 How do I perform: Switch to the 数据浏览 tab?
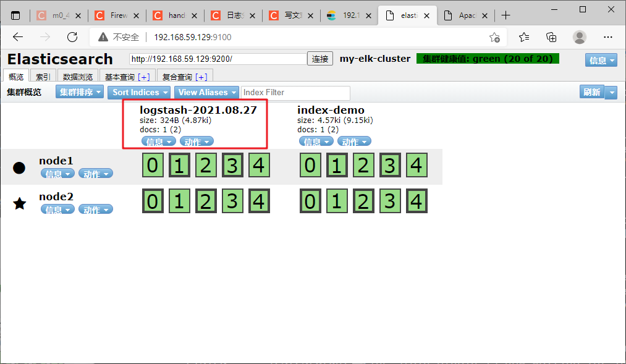pyautogui.click(x=78, y=77)
